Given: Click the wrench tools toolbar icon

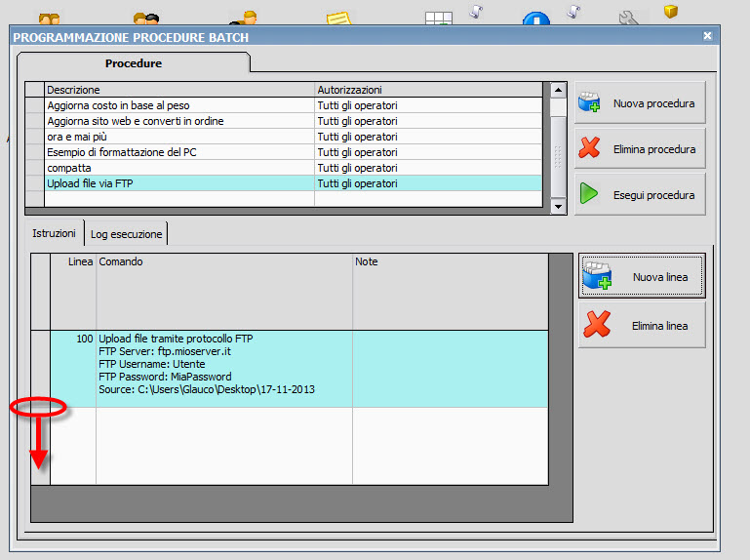Looking at the screenshot, I should (628, 19).
